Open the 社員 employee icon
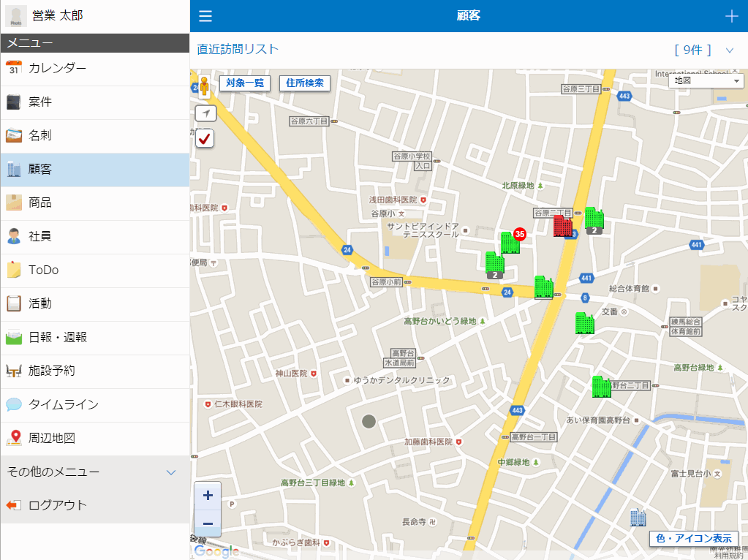The image size is (748, 560). 14,236
